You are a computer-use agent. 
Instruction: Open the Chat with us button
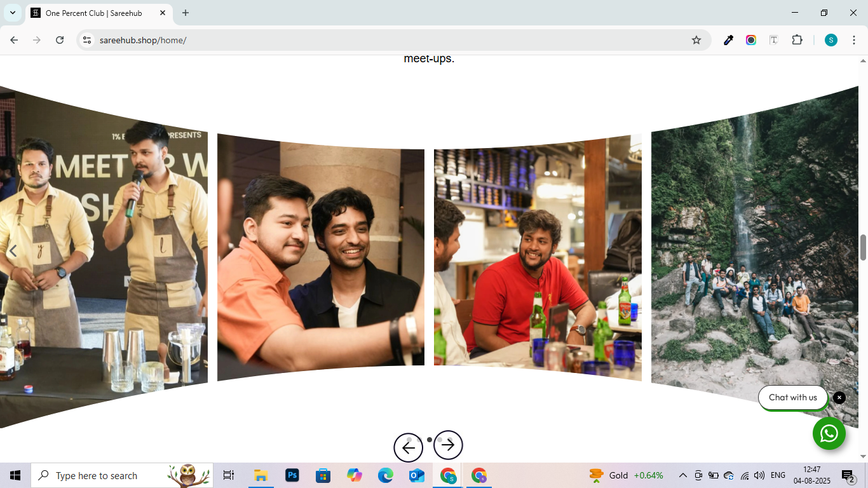(792, 398)
